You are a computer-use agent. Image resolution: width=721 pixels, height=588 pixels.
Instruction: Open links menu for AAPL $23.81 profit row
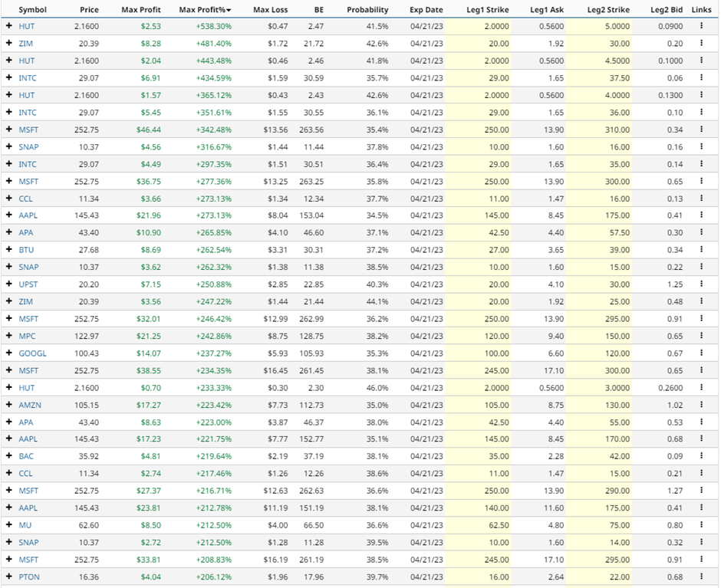[x=701, y=508]
